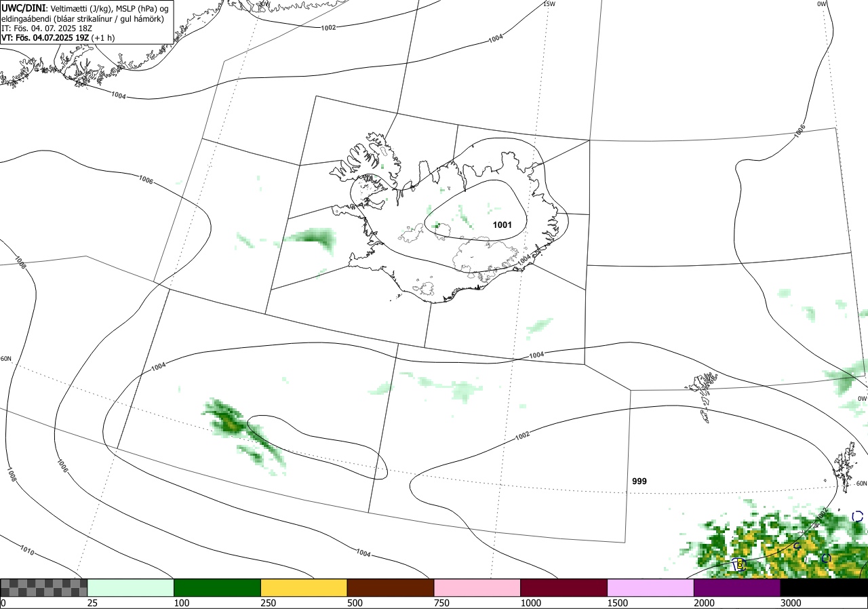Click the legend value 1500
The image size is (868, 609).
tap(617, 603)
